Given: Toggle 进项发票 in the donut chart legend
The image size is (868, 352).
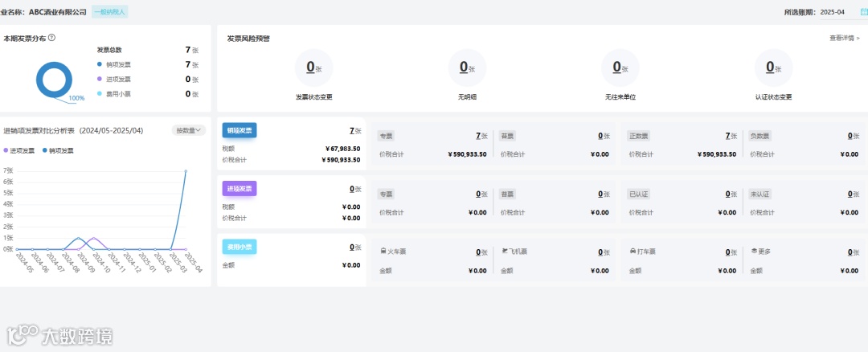Looking at the screenshot, I should tap(114, 80).
